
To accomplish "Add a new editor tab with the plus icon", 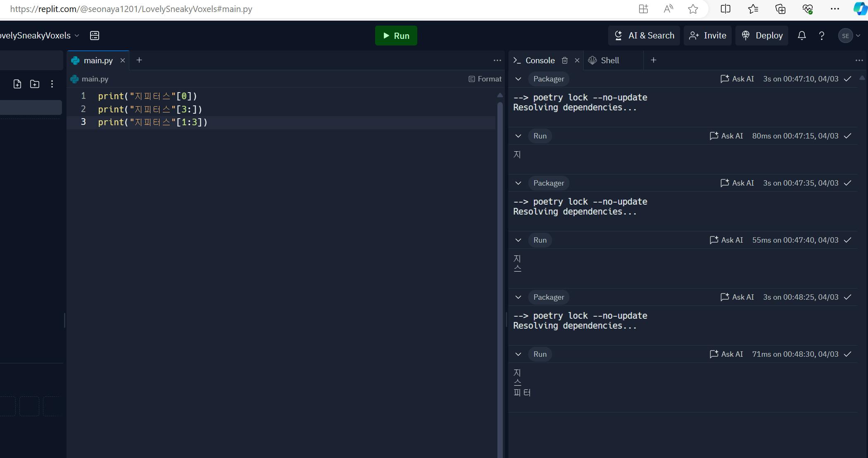I will pos(139,60).
